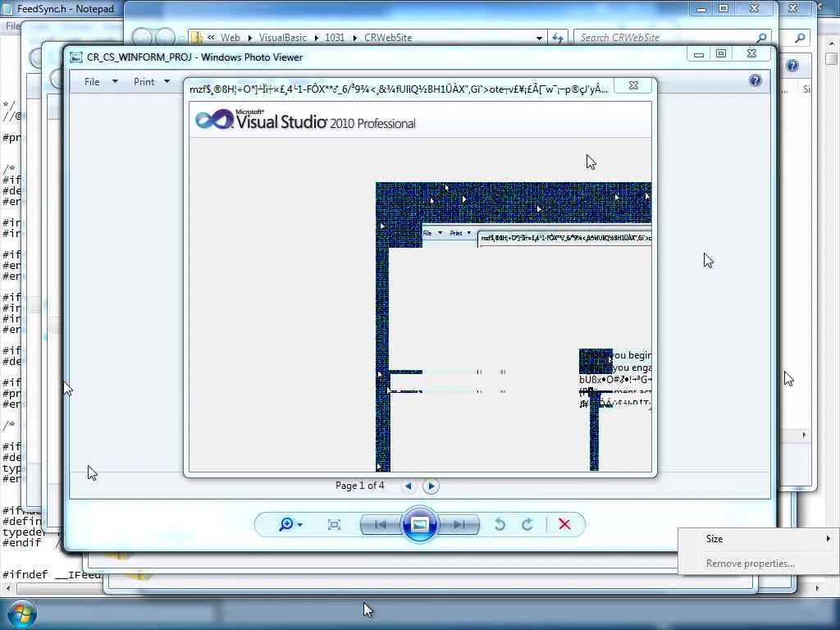Open the address bar history dropdown in Explorer
Screen dimensions: 840x630
539,38
